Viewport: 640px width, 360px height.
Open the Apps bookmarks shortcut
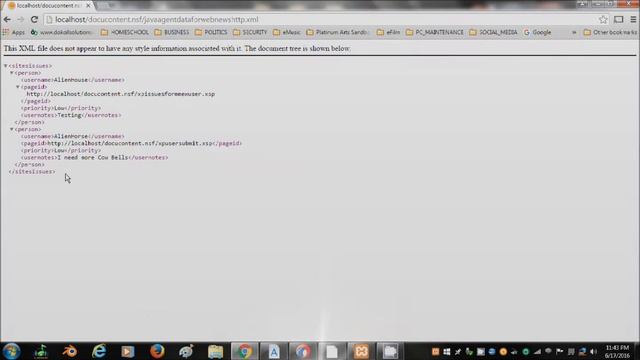[x=13, y=32]
